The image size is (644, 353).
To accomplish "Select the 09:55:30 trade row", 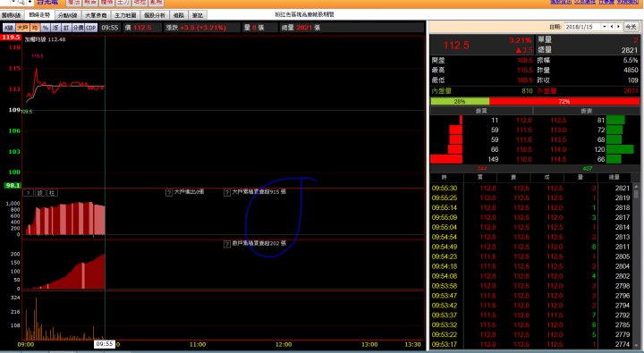I will click(x=532, y=188).
